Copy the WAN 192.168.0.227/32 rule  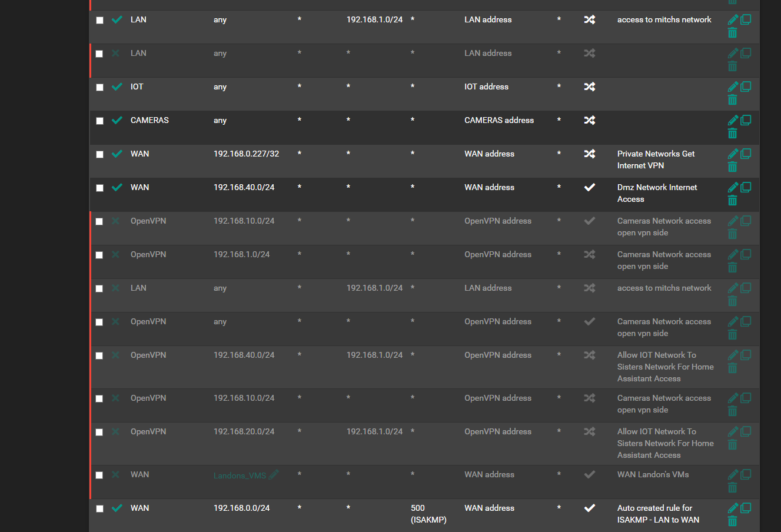point(746,154)
